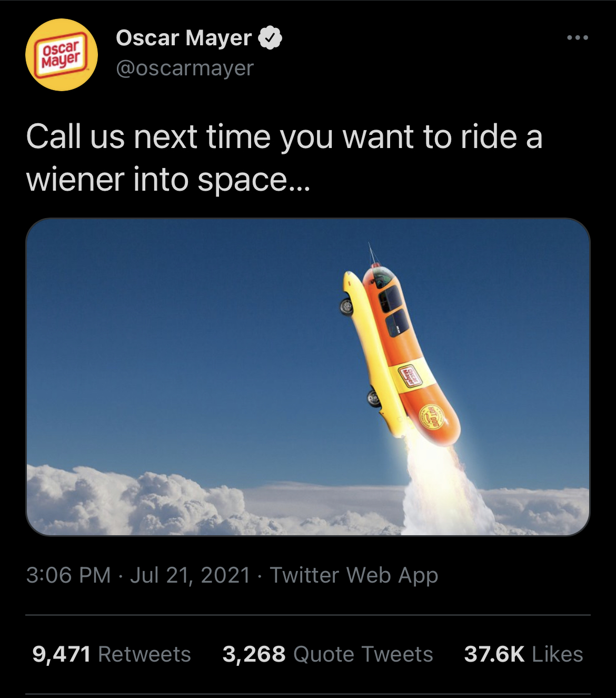Click the verified checkmark badge
The width and height of the screenshot is (616, 698).
pyautogui.click(x=271, y=38)
